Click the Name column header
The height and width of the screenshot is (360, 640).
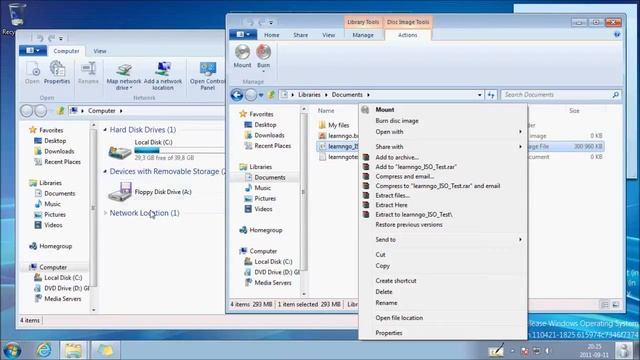click(x=326, y=111)
